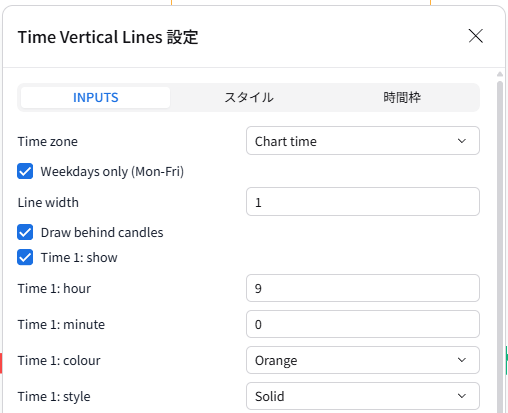The image size is (508, 413).
Task: Click the Line width input field
Action: click(363, 202)
